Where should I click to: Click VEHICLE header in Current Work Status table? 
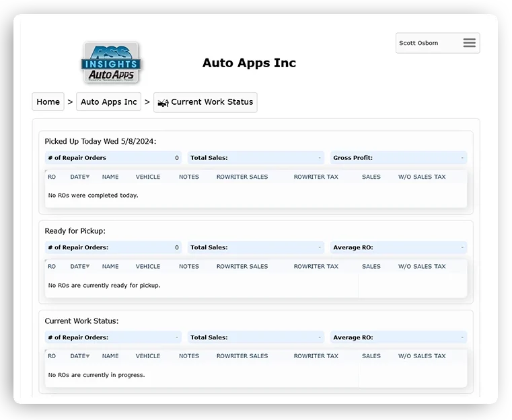point(148,356)
